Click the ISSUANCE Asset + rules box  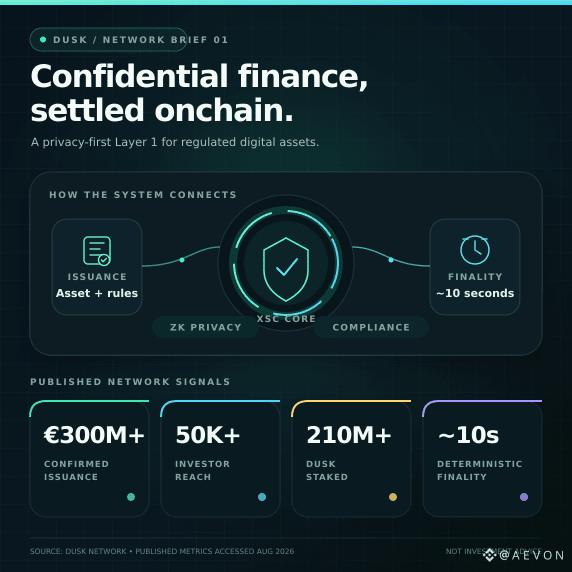[x=97, y=267]
